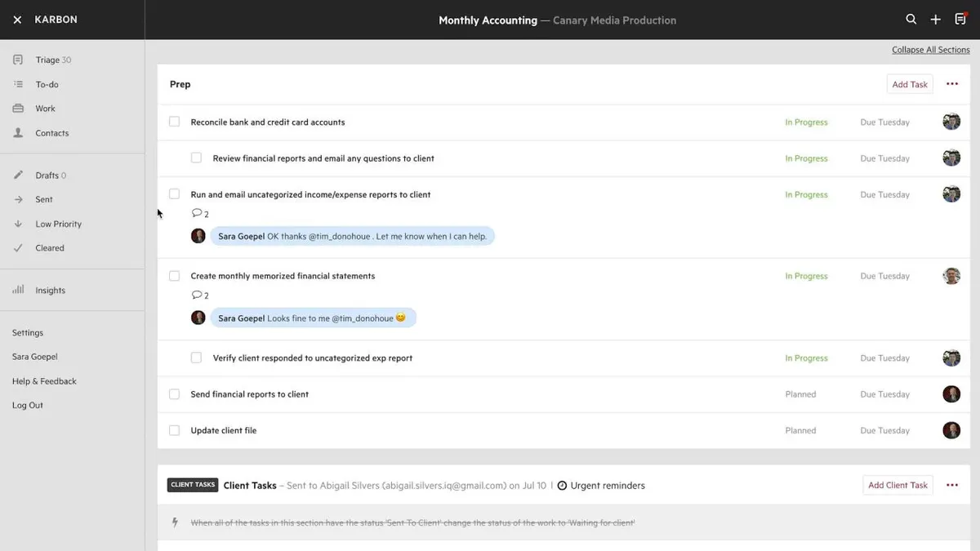Go to Triage in the sidebar

coord(47,60)
